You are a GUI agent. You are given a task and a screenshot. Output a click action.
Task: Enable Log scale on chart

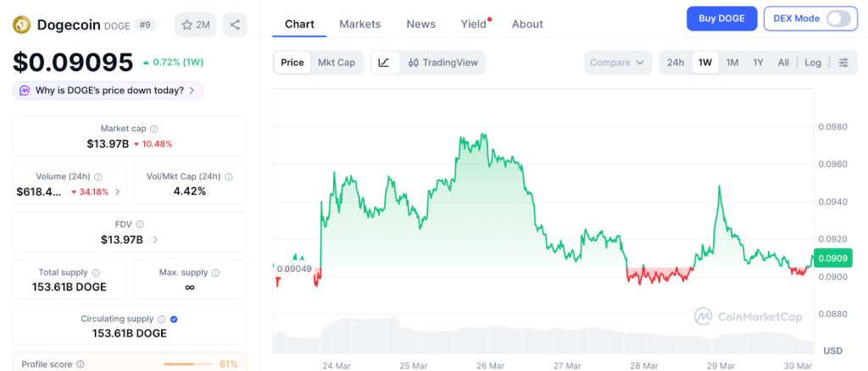point(813,63)
